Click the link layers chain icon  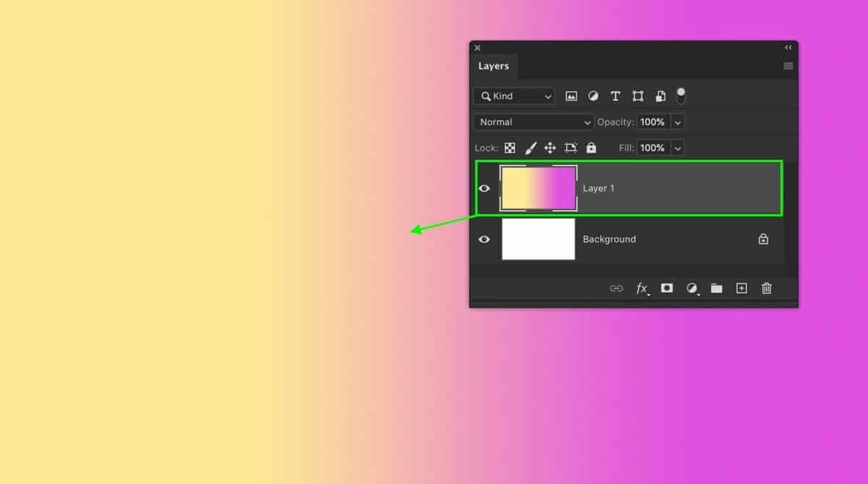coord(616,288)
